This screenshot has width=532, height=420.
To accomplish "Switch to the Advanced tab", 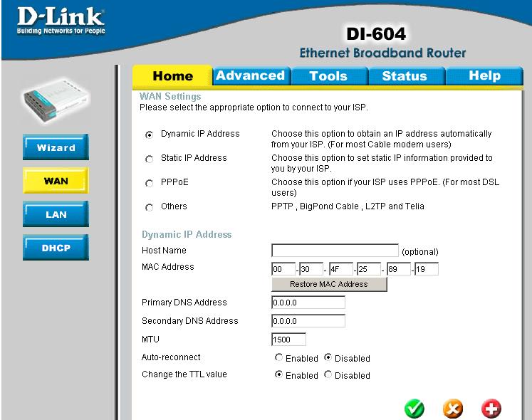I will (x=251, y=75).
